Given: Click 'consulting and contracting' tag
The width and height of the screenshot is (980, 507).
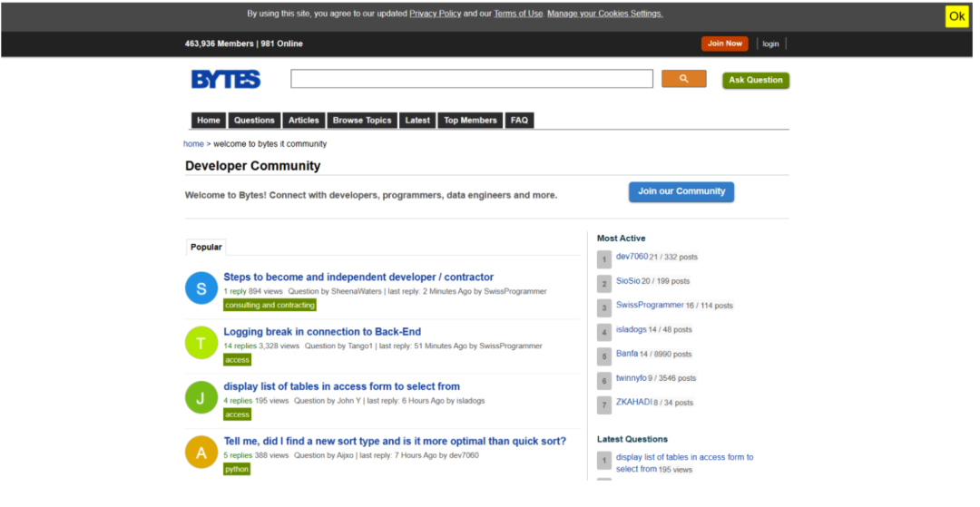Looking at the screenshot, I should coord(270,305).
